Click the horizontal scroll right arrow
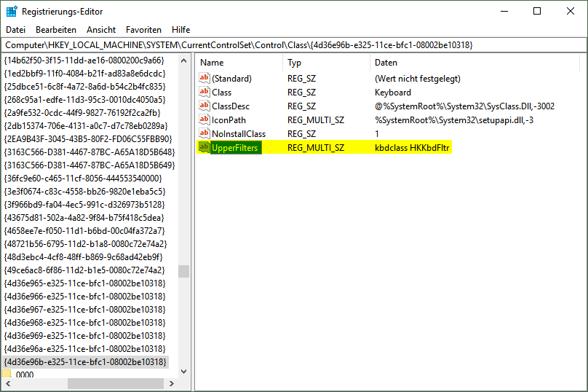 (x=171, y=384)
